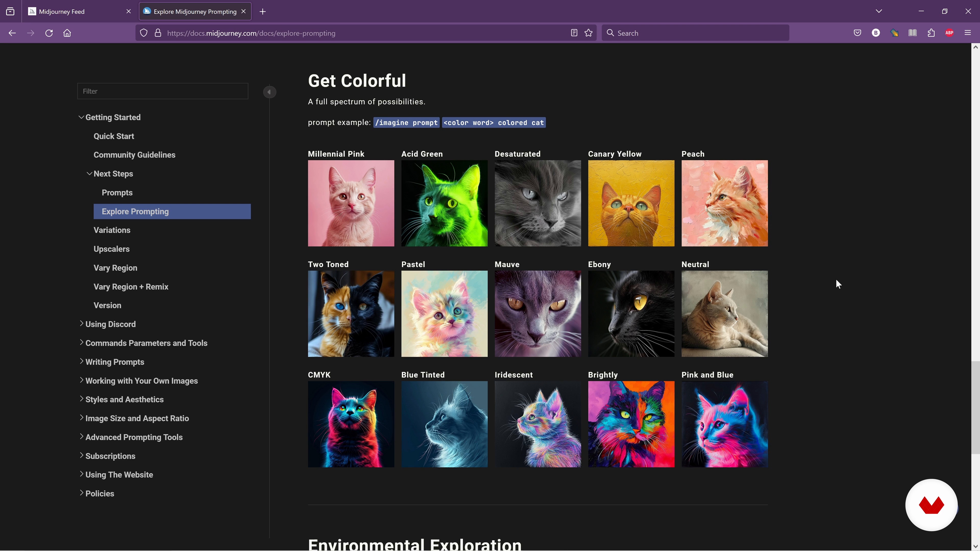The width and height of the screenshot is (980, 551).
Task: Click the colorful pencil extension icon
Action: (895, 33)
